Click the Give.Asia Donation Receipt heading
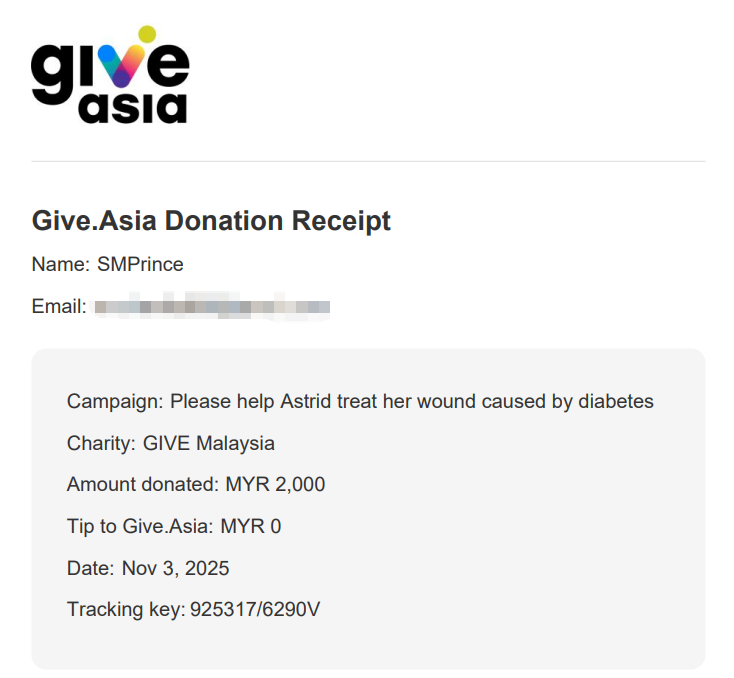The width and height of the screenshot is (734, 678). (211, 221)
